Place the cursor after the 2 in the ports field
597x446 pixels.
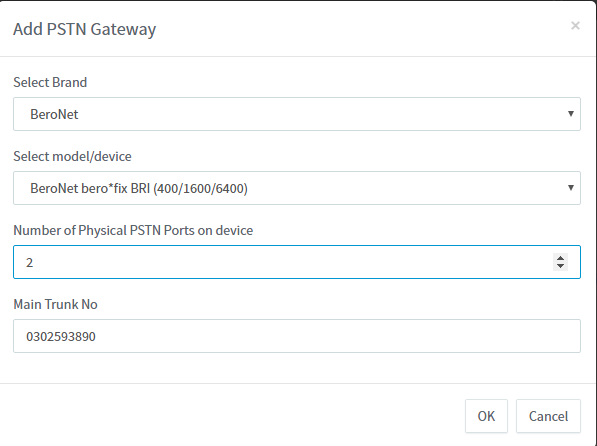coord(34,262)
